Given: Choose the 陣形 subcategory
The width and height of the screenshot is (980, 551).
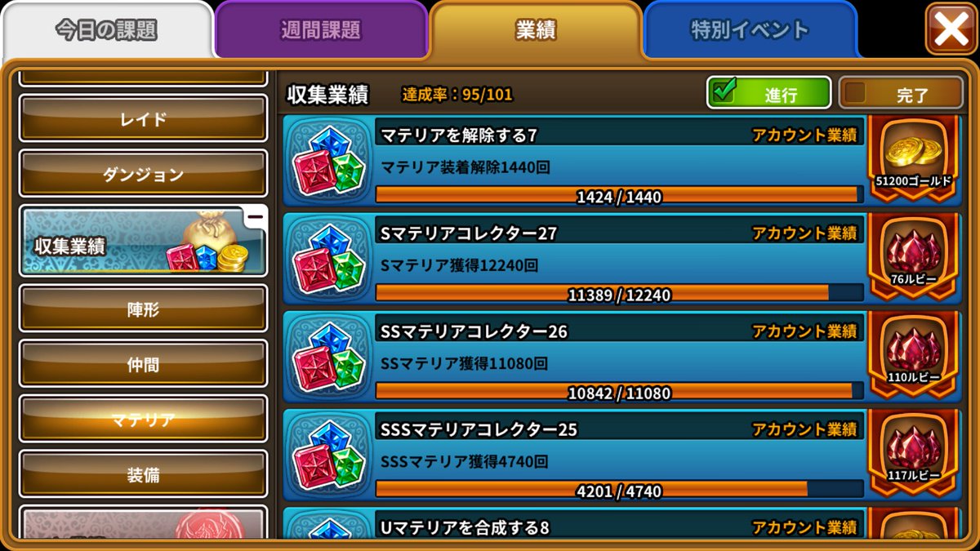Looking at the screenshot, I should click(143, 309).
